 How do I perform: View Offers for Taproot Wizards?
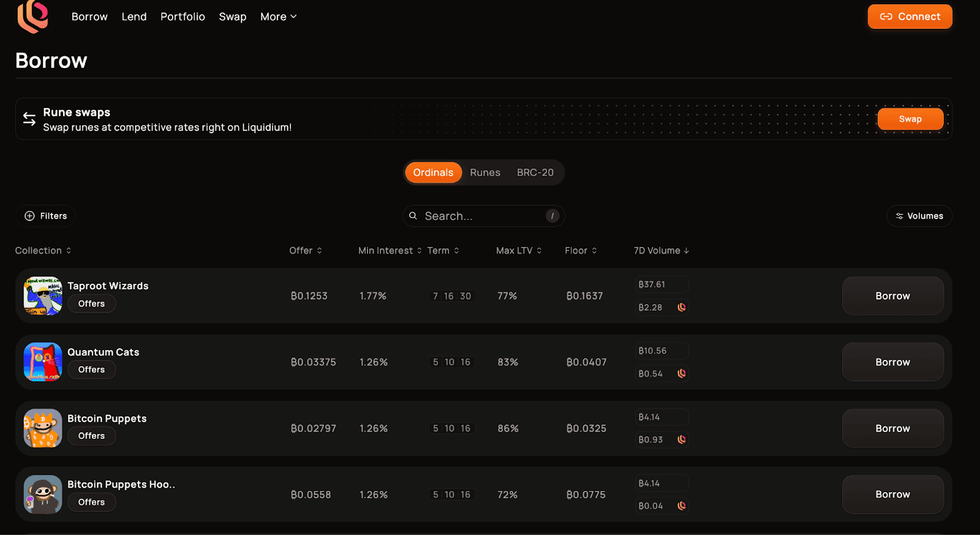tap(91, 304)
